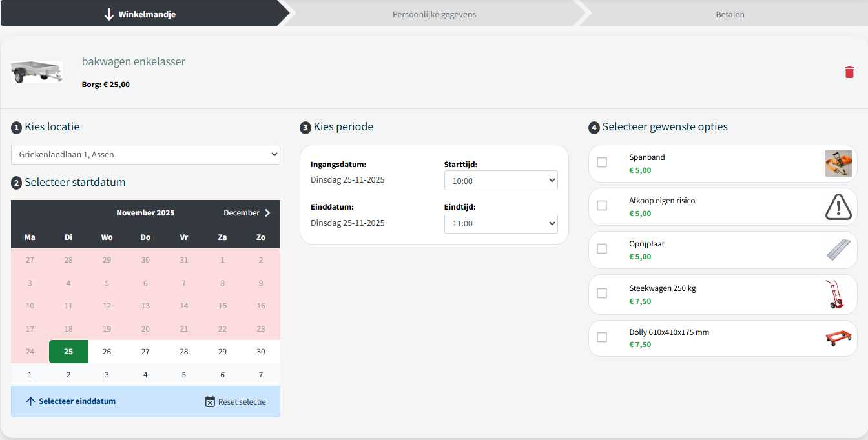Click the Spanband strap product image
This screenshot has width=868, height=440.
coord(838,164)
